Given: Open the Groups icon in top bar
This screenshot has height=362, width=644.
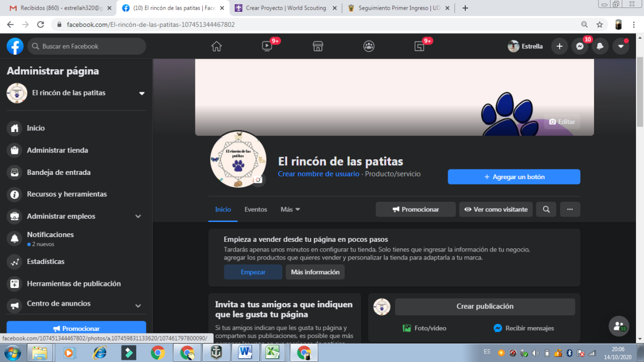Looking at the screenshot, I should pyautogui.click(x=369, y=46).
